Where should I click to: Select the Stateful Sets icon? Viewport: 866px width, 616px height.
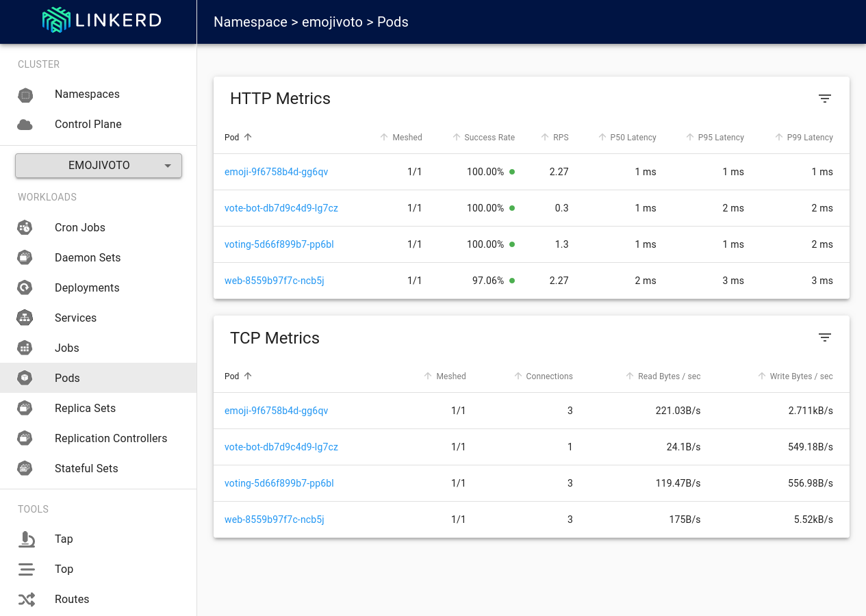25,468
